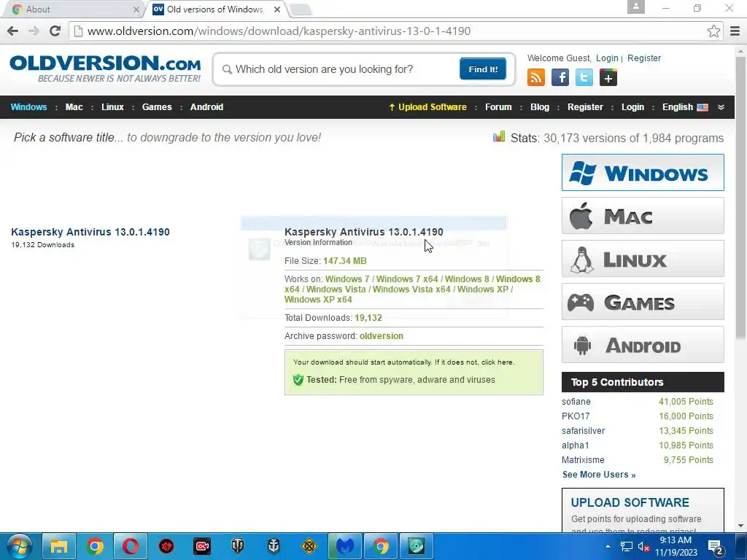The height and width of the screenshot is (560, 747).
Task: Click the Register link beside Welcome Guest
Action: tap(644, 58)
